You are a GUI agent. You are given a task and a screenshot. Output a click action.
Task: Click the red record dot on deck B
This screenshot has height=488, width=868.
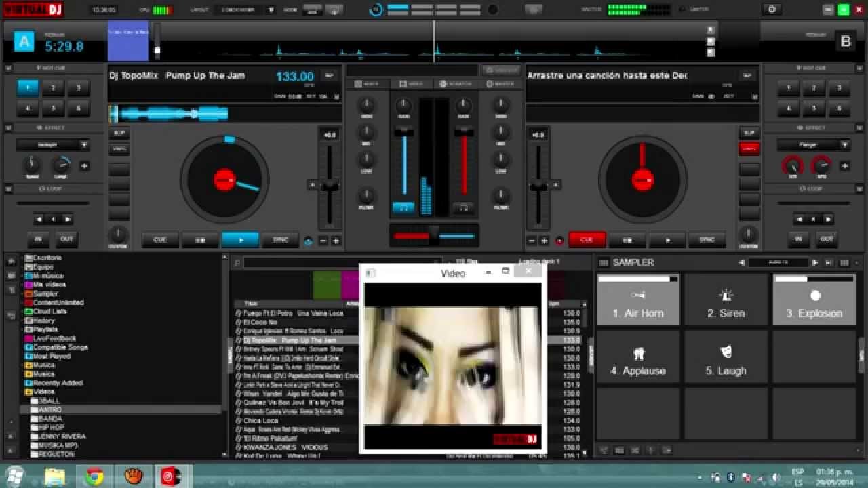pyautogui.click(x=559, y=241)
